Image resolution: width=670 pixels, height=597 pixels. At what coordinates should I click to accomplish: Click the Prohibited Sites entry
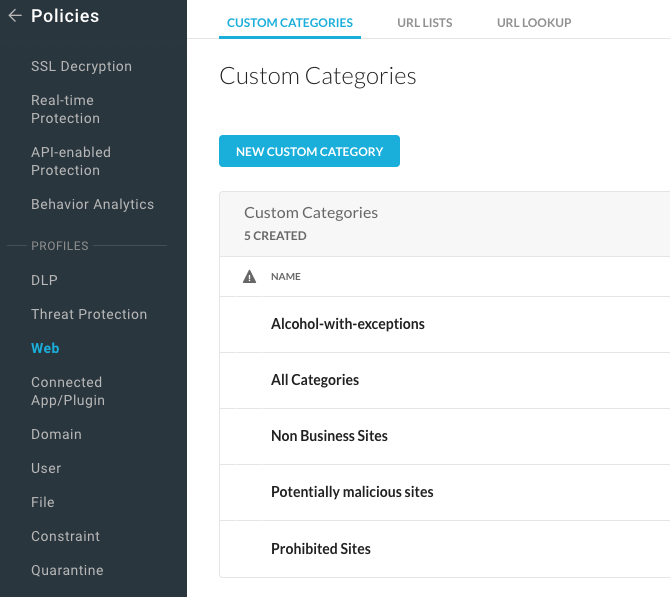321,549
